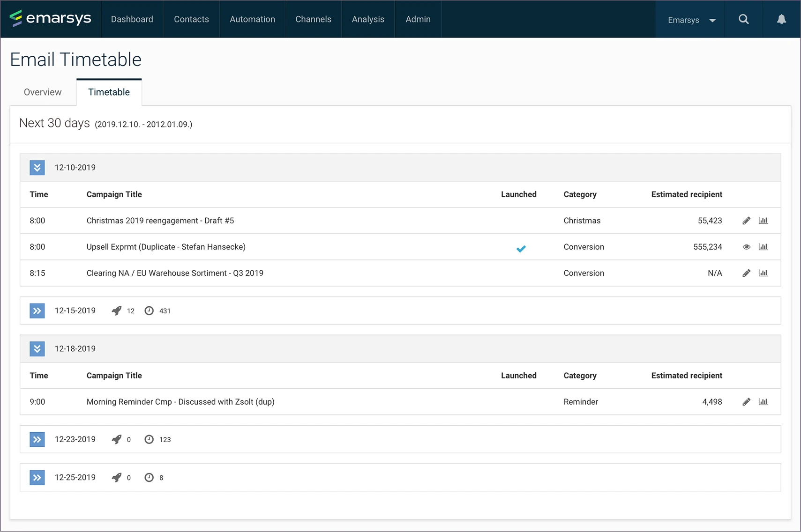801x532 pixels.
Task: Edit the Morning Reminder Cmp campaign
Action: point(746,402)
